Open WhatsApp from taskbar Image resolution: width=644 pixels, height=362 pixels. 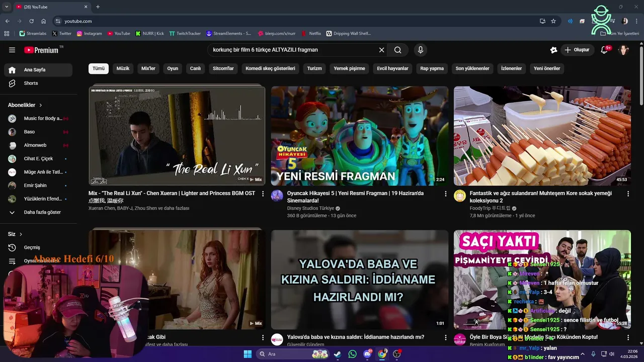tap(352, 354)
